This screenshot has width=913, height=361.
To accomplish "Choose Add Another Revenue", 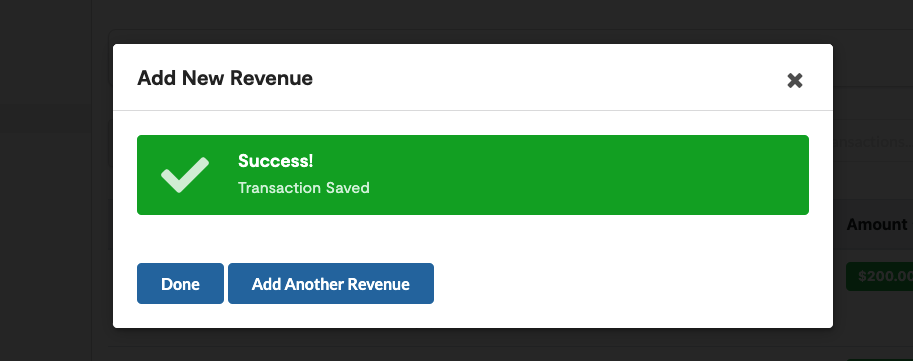I will 331,284.
